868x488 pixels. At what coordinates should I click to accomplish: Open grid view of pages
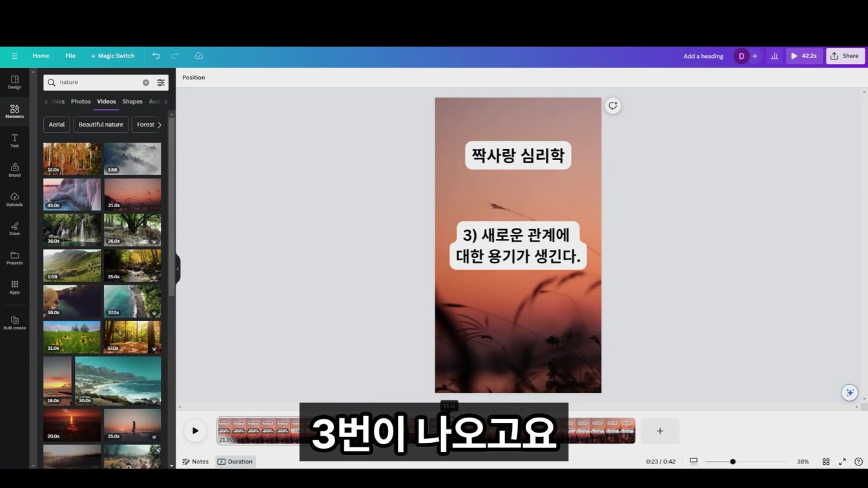(x=826, y=462)
